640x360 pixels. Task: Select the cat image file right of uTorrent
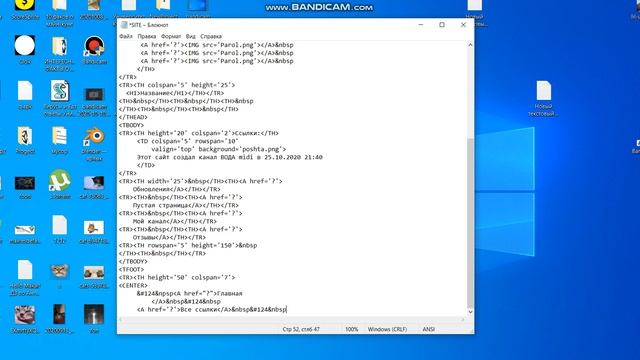[94, 182]
